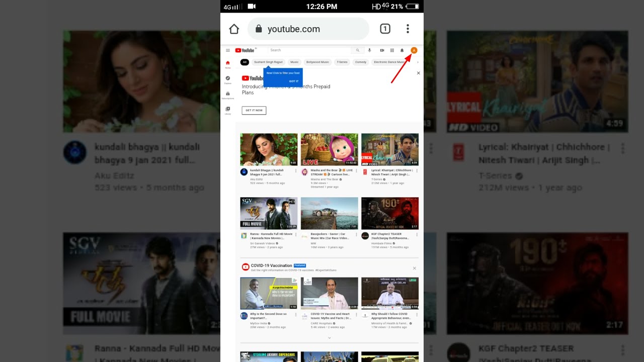Open the notifications bell
The image size is (644, 362).
[x=402, y=50]
